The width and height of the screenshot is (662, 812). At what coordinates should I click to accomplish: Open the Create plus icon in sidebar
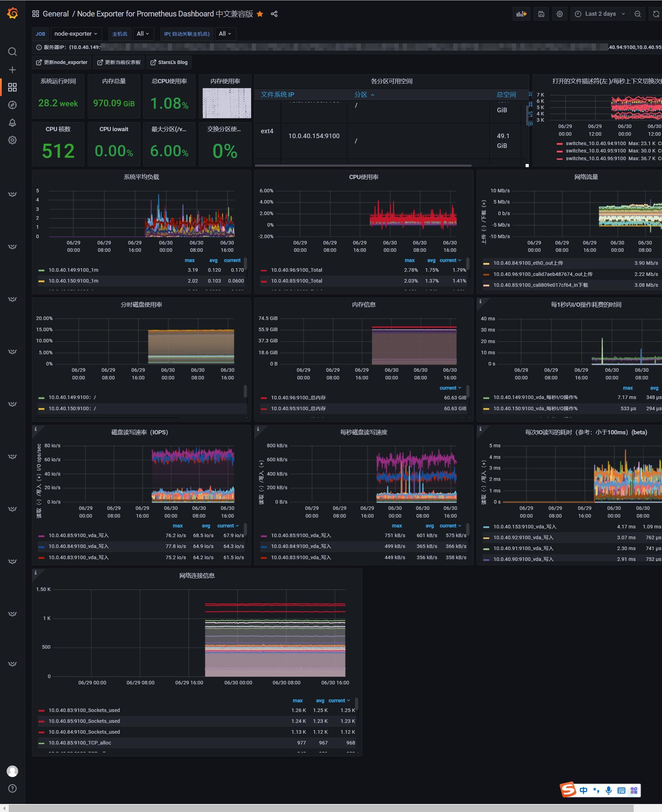pos(13,70)
